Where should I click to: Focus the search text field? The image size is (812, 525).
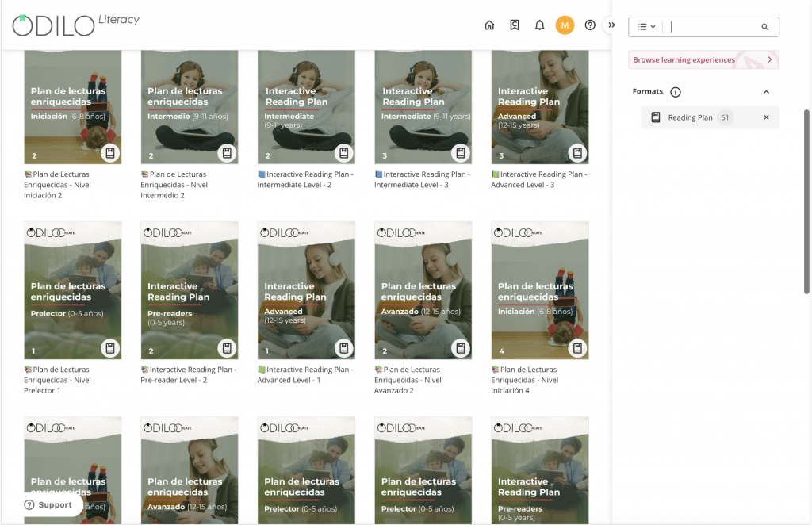click(x=712, y=27)
